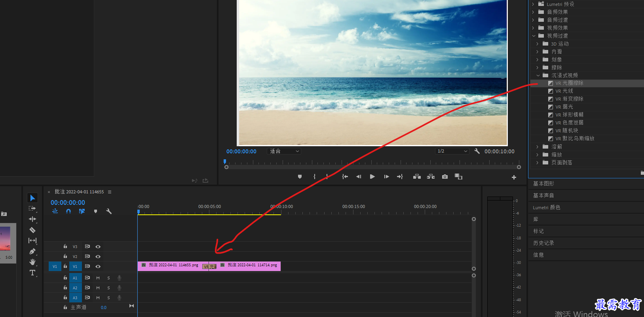The width and height of the screenshot is (644, 317).
Task: Select the VR 默比乌斯缩放 transition
Action: pyautogui.click(x=575, y=139)
